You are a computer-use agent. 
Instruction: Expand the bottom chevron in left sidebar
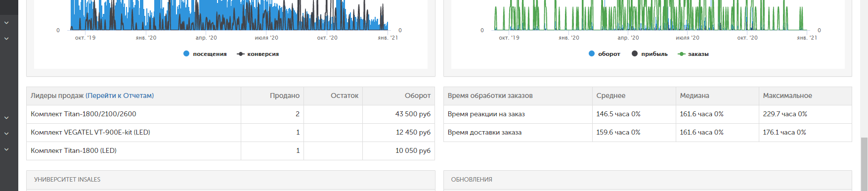[x=6, y=149]
